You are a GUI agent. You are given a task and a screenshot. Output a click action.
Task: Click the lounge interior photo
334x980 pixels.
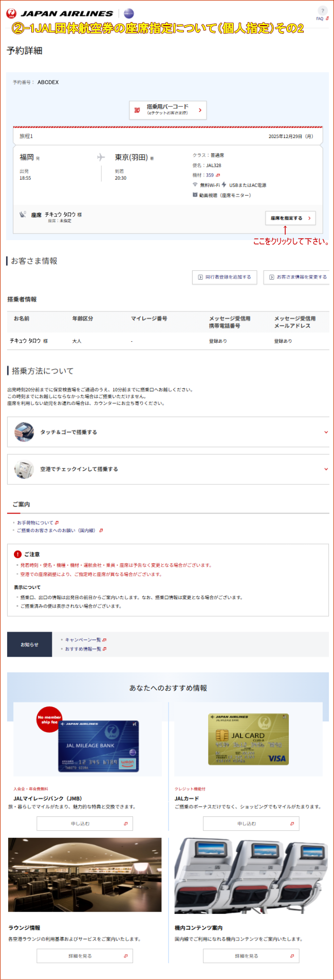coord(85,875)
